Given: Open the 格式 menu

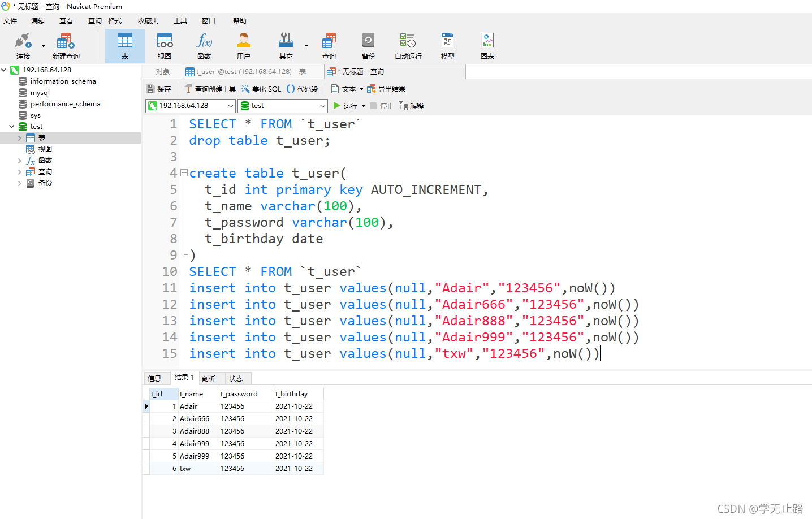Looking at the screenshot, I should [x=115, y=21].
